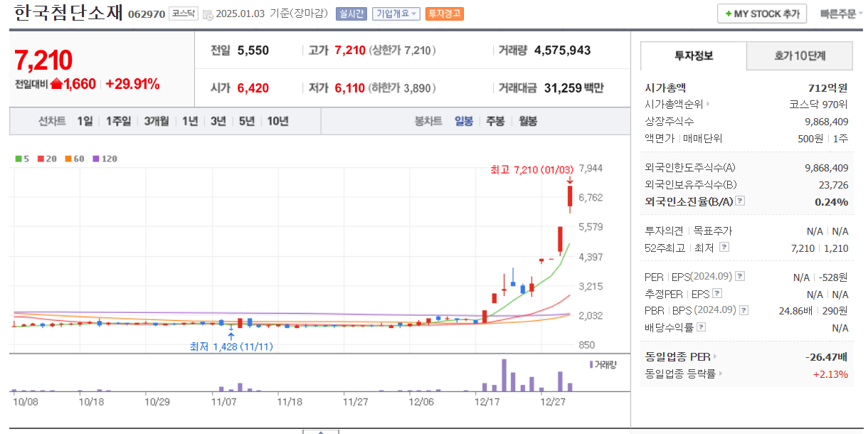Click the 상장주식수 label
Viewport: 868px width, 434px height.
coord(669,121)
